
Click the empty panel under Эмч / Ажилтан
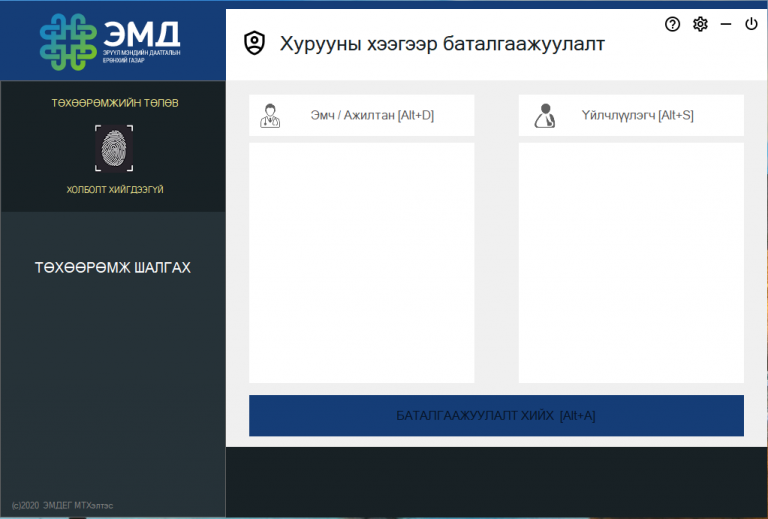point(361,262)
